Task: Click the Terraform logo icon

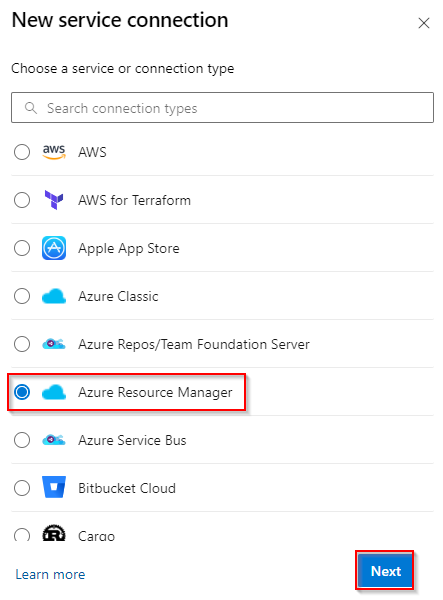Action: (x=54, y=200)
